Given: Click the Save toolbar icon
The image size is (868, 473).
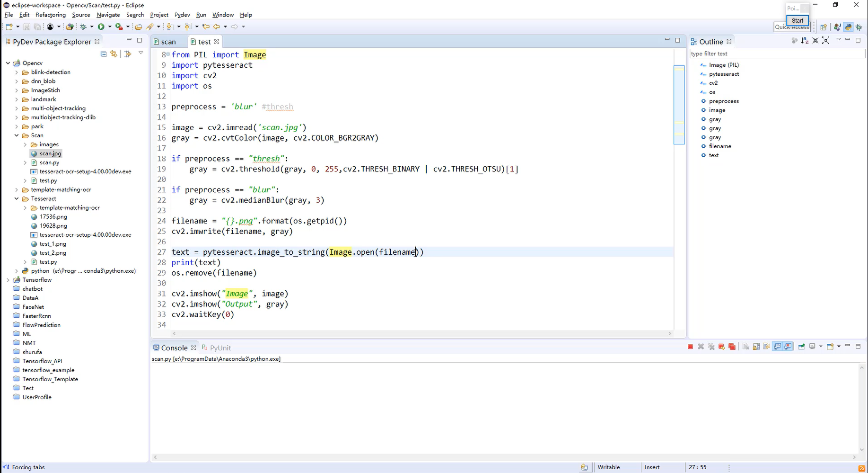Looking at the screenshot, I should pos(27,27).
